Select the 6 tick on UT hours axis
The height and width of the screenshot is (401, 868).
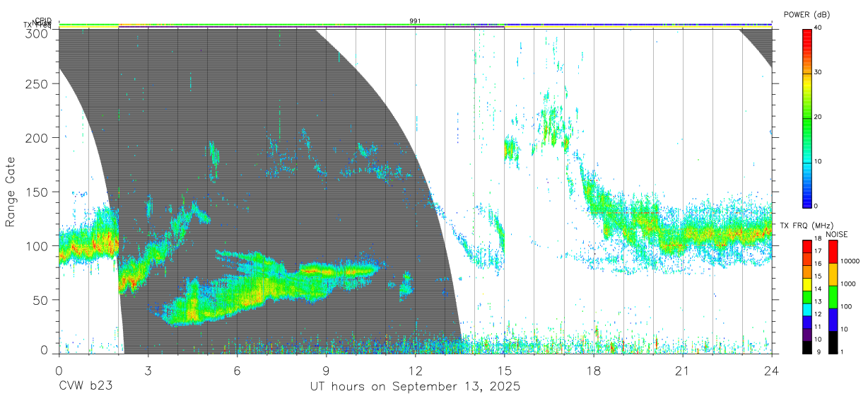point(237,371)
